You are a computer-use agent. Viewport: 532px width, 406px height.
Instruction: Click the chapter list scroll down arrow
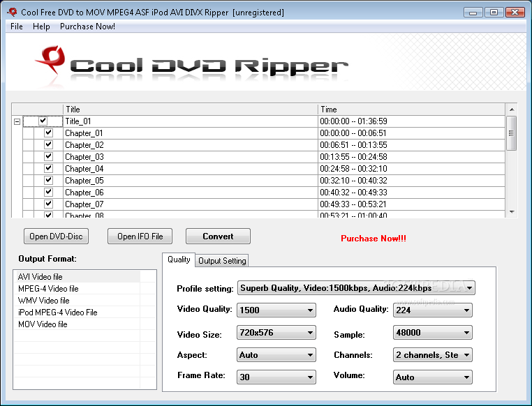(x=512, y=212)
